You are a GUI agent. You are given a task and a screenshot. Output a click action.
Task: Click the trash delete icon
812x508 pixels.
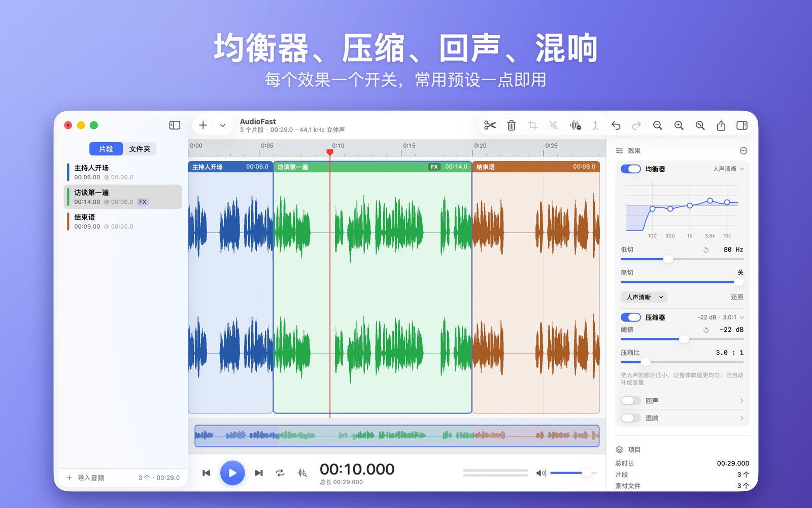pos(512,125)
